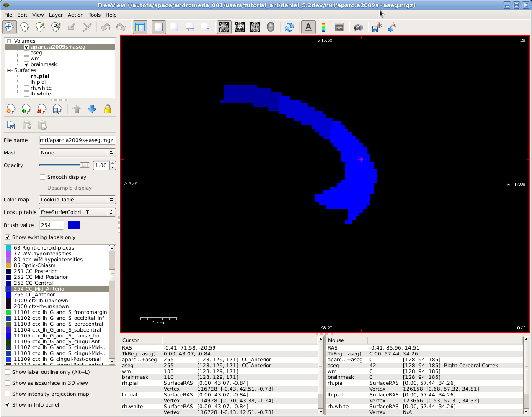Image resolution: width=532 pixels, height=417 pixels.
Task: Toggle the color bar icon
Action: (x=323, y=27)
